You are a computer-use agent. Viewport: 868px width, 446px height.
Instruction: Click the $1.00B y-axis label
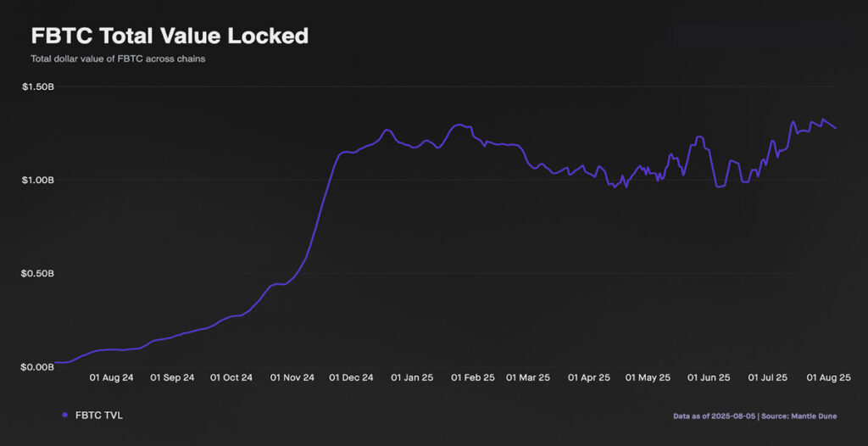(37, 180)
